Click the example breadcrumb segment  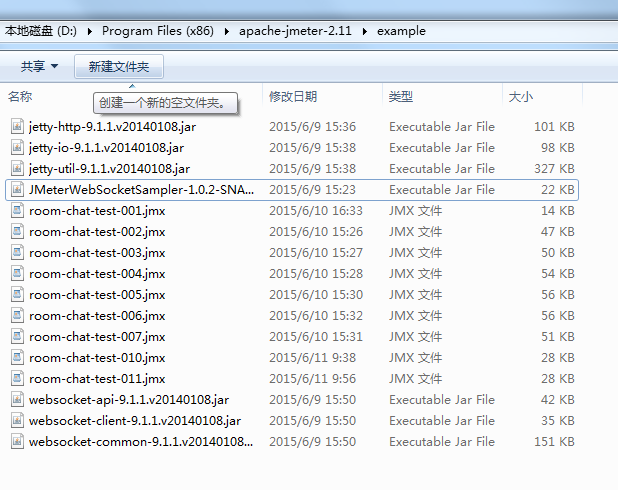[401, 31]
